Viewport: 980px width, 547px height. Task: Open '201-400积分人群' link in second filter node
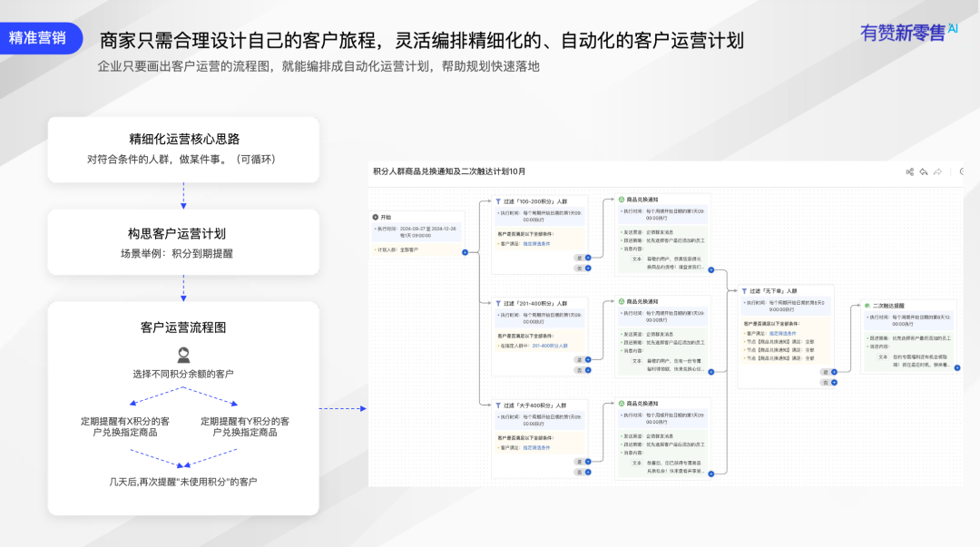pyautogui.click(x=550, y=346)
